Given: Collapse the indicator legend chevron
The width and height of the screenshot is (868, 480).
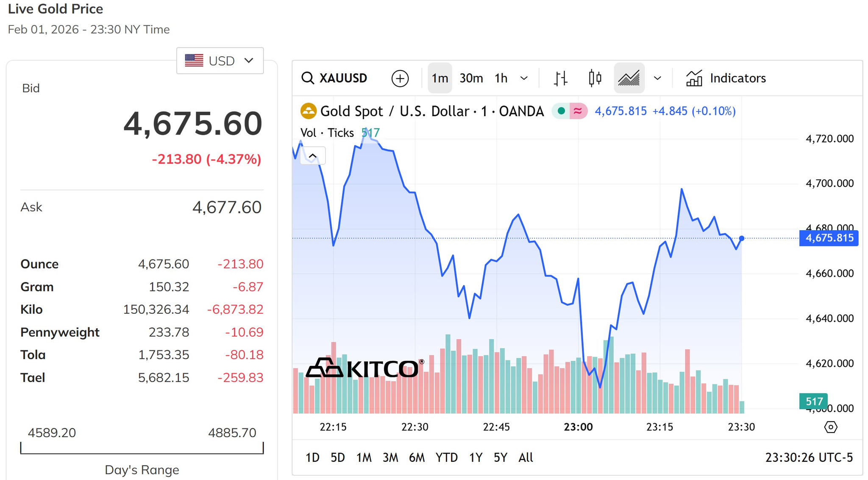Looking at the screenshot, I should point(313,156).
